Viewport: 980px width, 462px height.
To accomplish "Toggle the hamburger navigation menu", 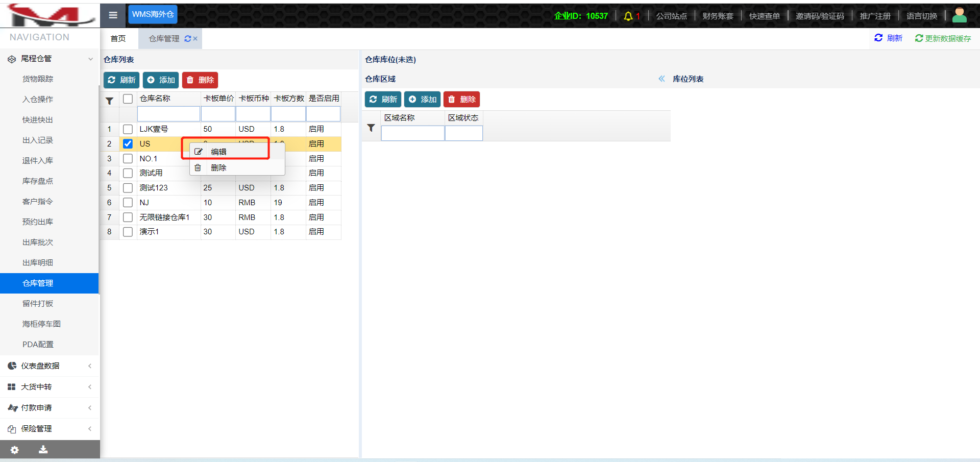I will (x=113, y=15).
